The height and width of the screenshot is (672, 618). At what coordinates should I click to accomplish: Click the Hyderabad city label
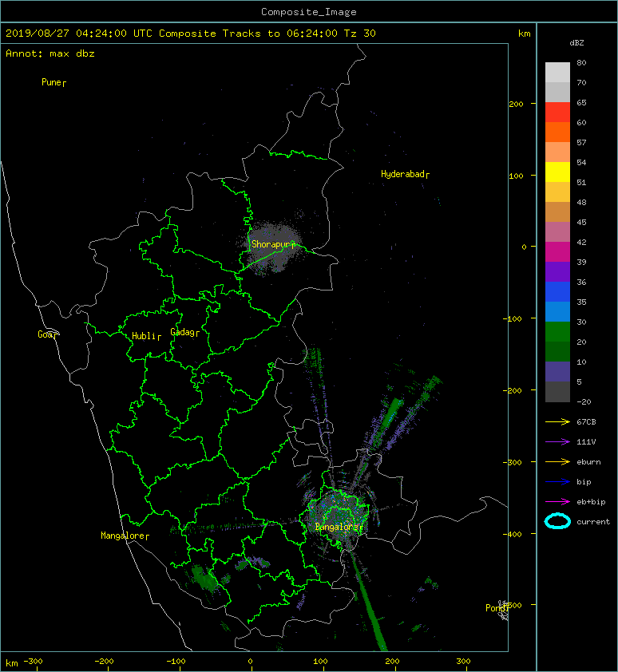pos(405,174)
